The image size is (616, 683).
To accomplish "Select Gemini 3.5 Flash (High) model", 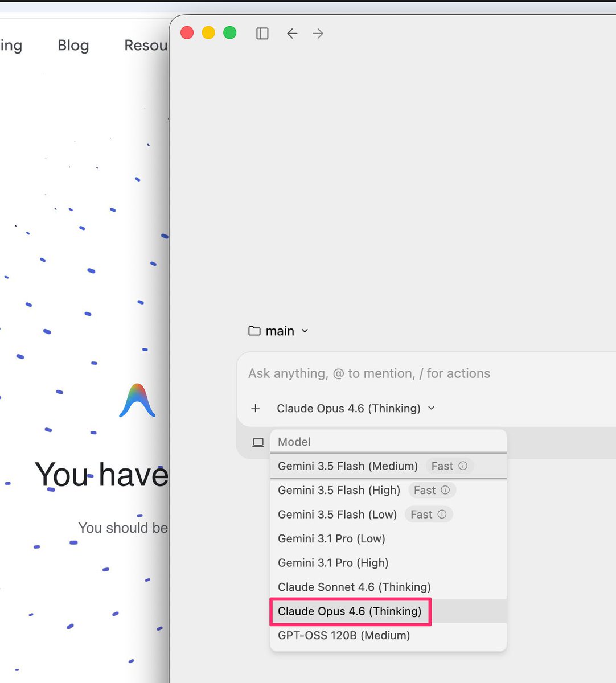I will (x=388, y=490).
